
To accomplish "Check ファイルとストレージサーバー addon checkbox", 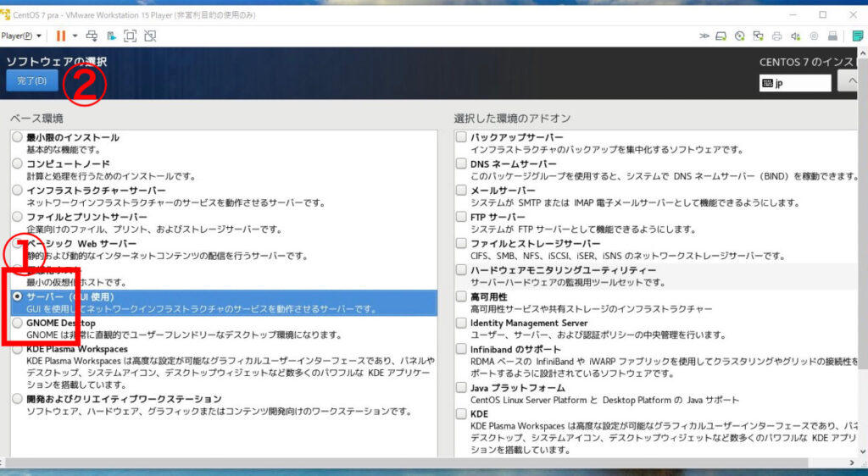I will tap(461, 243).
